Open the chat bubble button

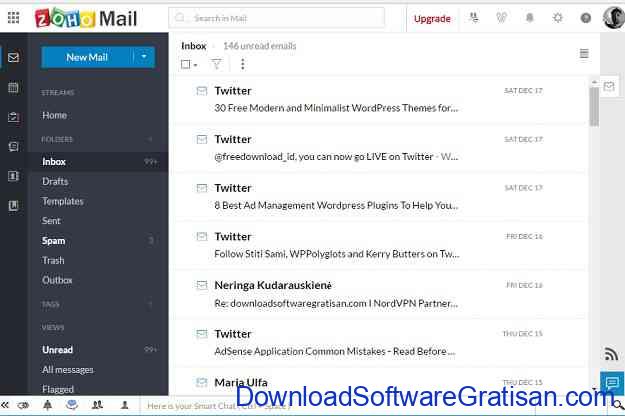coord(612,383)
